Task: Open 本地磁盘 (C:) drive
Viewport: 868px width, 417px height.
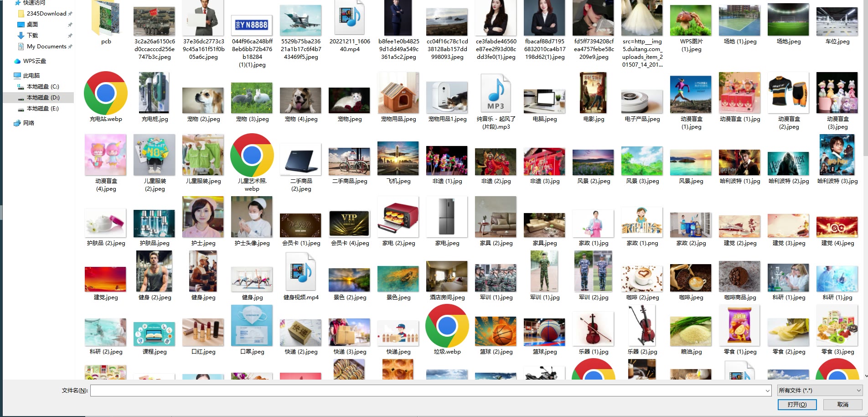Action: pos(43,87)
